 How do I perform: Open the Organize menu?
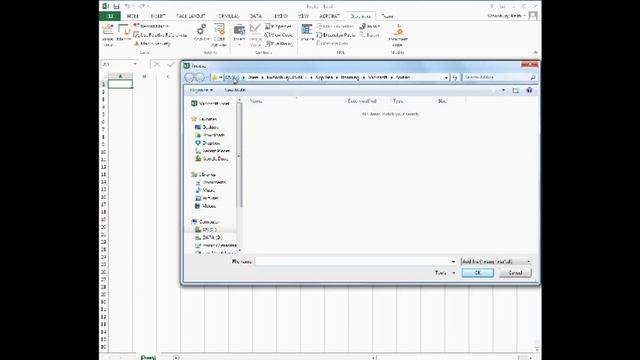coord(201,90)
